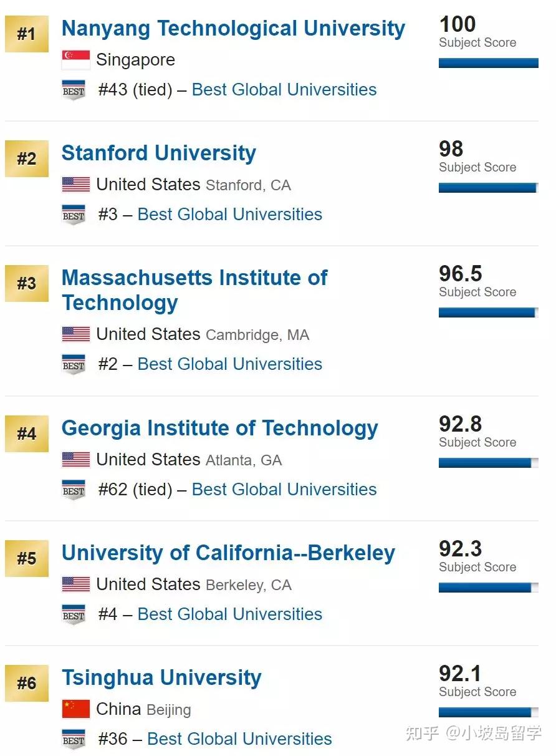Open the Tsinghua University link

coord(161,677)
